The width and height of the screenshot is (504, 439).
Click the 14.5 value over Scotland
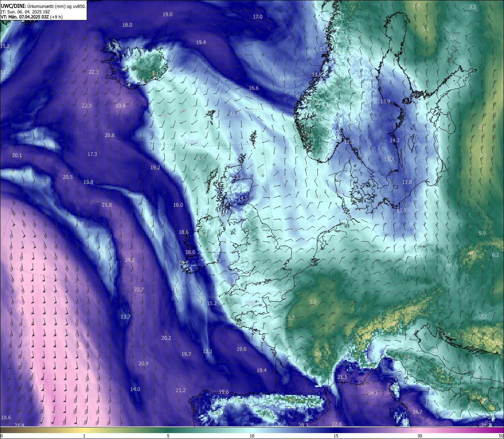(243, 198)
